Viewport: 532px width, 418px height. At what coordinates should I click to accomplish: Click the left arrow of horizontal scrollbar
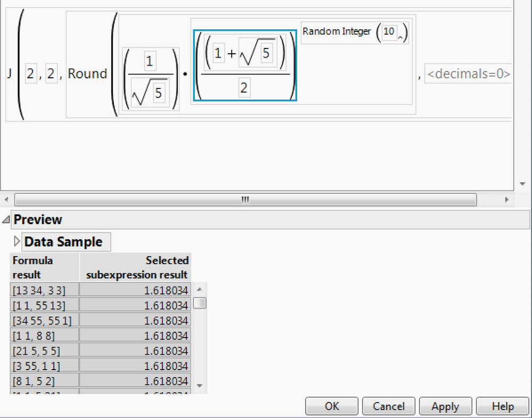[x=5, y=200]
